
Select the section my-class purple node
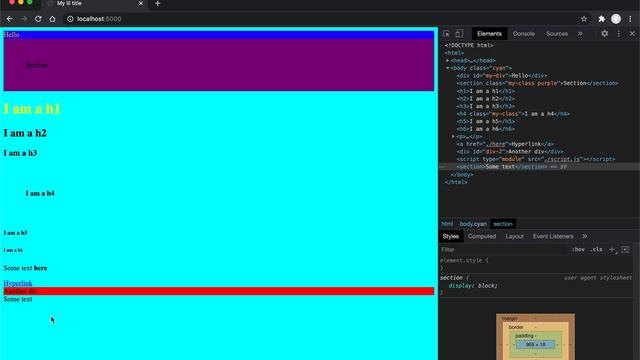tap(537, 83)
